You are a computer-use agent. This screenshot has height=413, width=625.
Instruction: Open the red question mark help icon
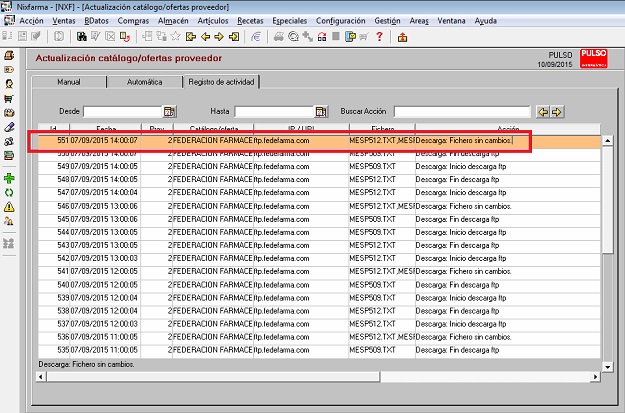click(379, 37)
